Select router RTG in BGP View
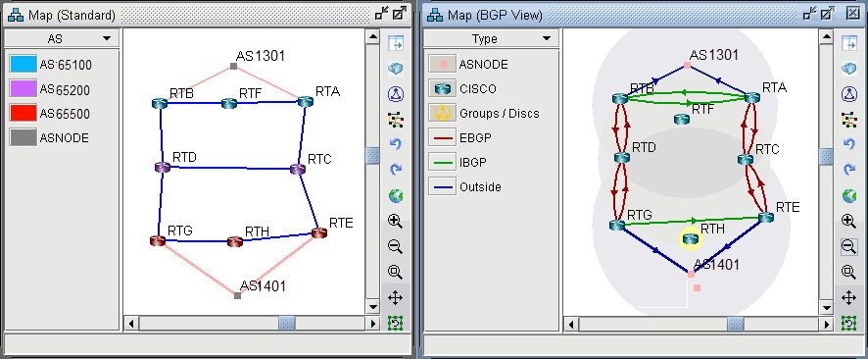 [616, 225]
